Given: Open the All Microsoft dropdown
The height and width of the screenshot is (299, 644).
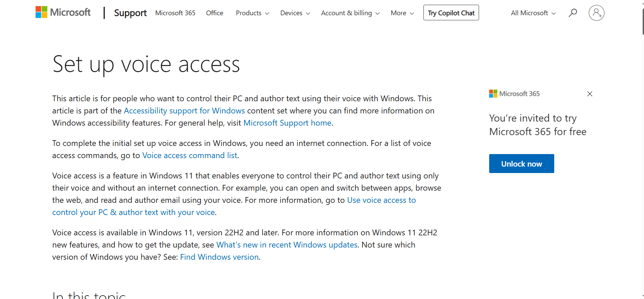Looking at the screenshot, I should (532, 13).
